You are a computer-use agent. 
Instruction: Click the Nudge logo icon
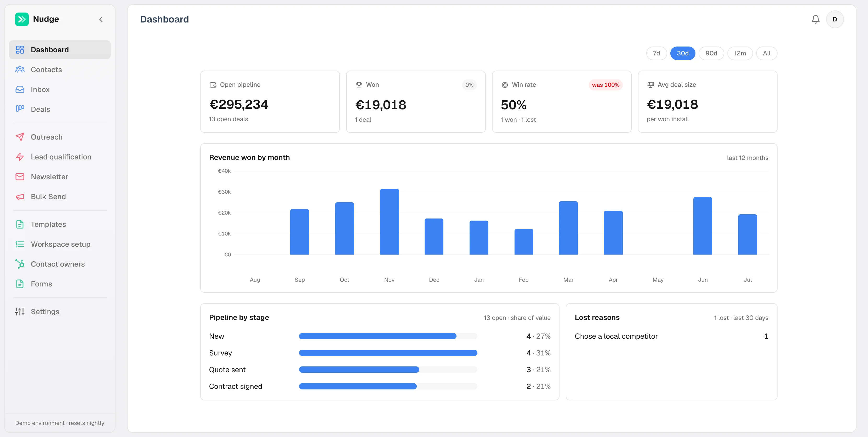pyautogui.click(x=22, y=19)
